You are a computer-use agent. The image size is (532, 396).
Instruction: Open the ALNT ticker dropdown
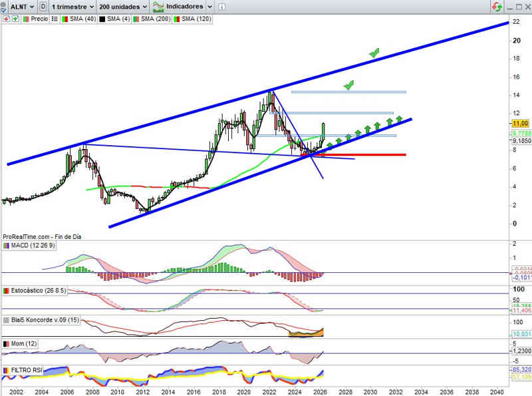pyautogui.click(x=21, y=7)
